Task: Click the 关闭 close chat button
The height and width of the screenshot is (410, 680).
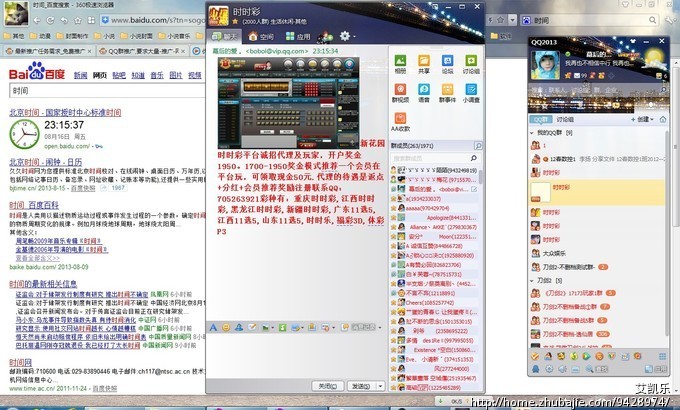Action: click(327, 386)
